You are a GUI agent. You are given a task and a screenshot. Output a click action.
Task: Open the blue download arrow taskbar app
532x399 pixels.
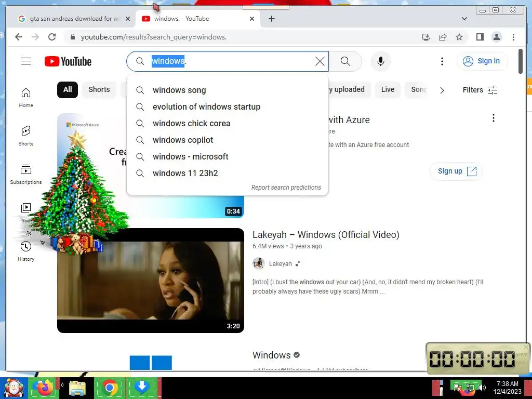[x=142, y=387]
